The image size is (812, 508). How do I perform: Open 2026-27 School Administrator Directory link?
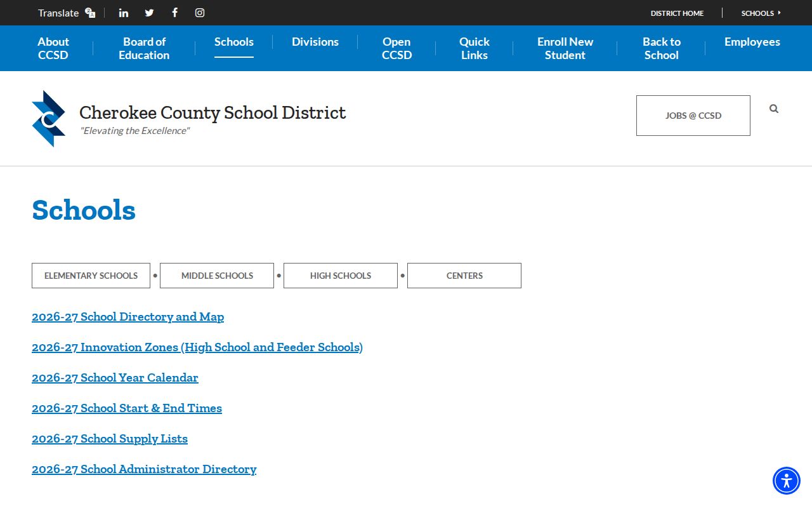click(144, 469)
